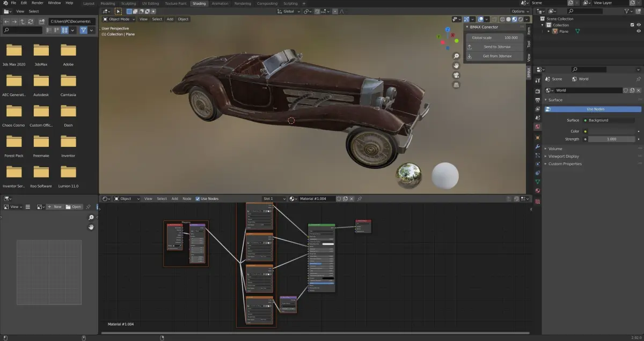Open the Object properties orange square tab

[x=538, y=137]
